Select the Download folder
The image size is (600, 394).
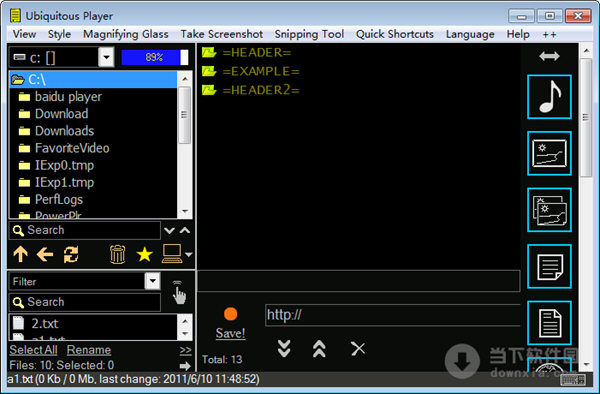53,114
